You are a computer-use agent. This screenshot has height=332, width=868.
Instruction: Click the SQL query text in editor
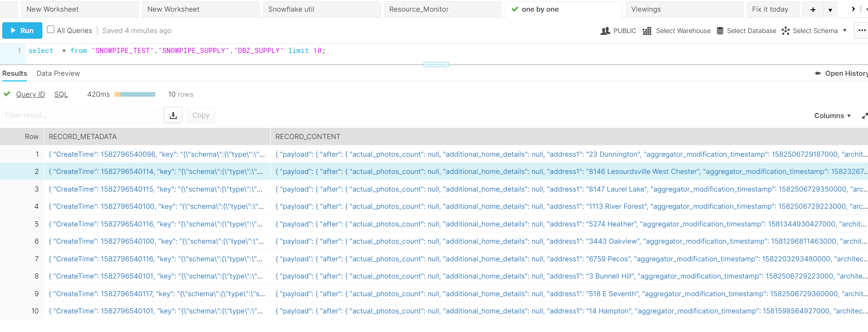click(x=177, y=51)
